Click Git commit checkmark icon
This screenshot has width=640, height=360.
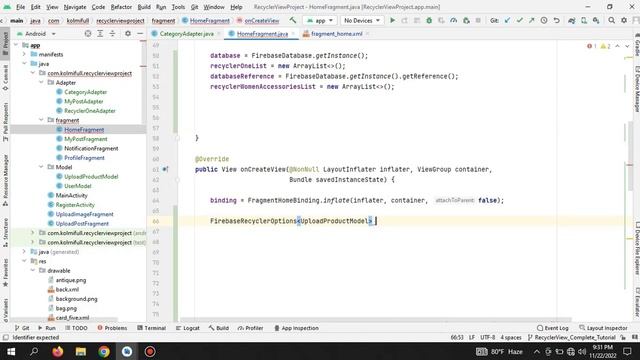(520, 20)
